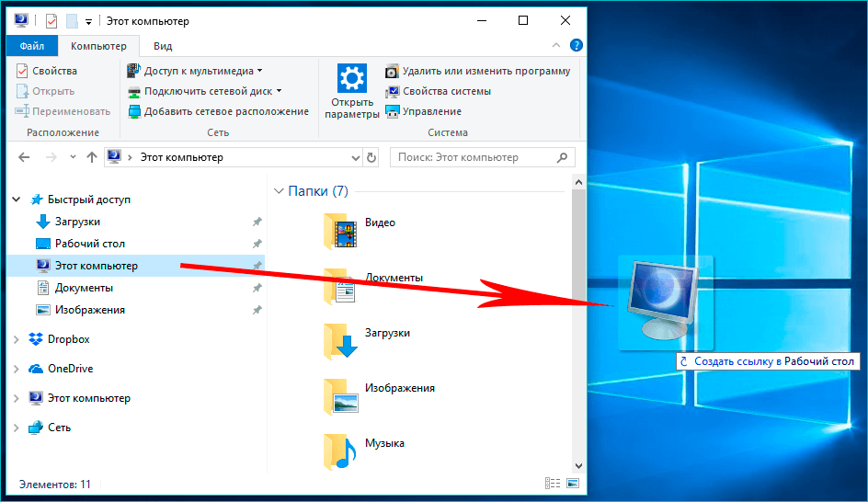This screenshot has height=502, width=868.
Task: Open Подключить сетевой диск dropdown
Action: [x=205, y=91]
